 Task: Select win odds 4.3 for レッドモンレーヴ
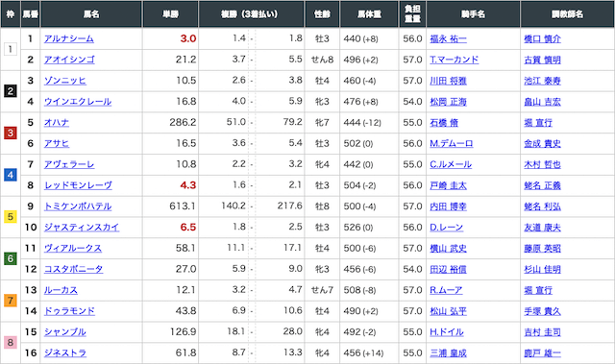[188, 185]
